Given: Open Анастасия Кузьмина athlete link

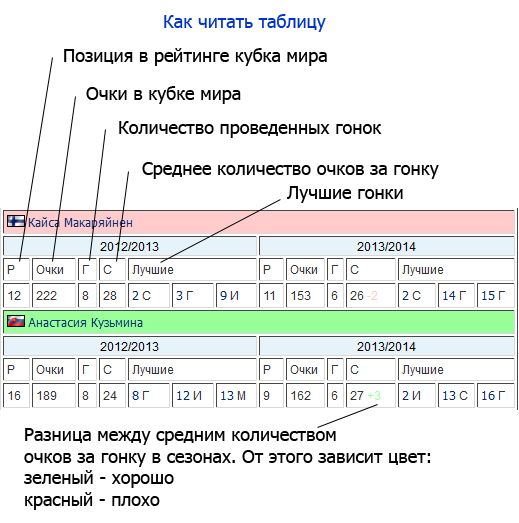Looking at the screenshot, I should pyautogui.click(x=86, y=323).
